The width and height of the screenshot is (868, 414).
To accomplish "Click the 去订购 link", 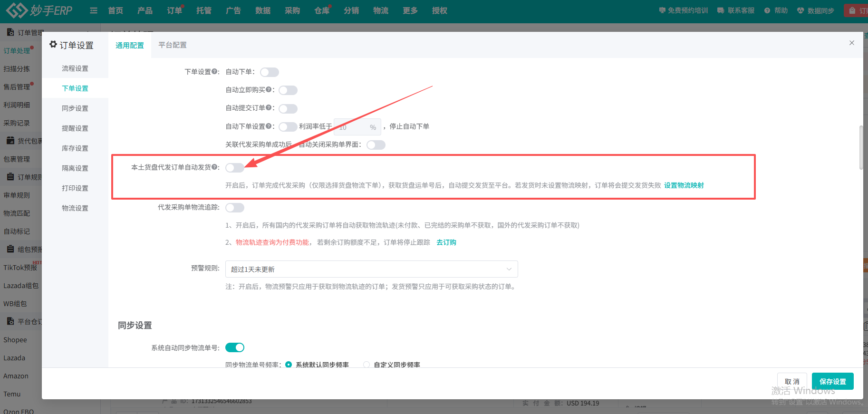I will click(x=446, y=242).
